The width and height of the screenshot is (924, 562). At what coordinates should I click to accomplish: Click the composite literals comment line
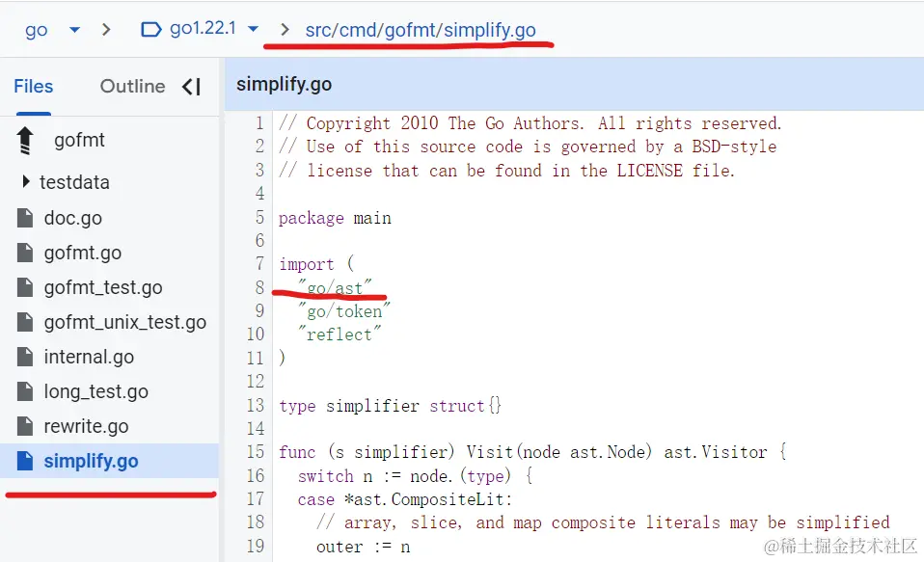pyautogui.click(x=603, y=523)
